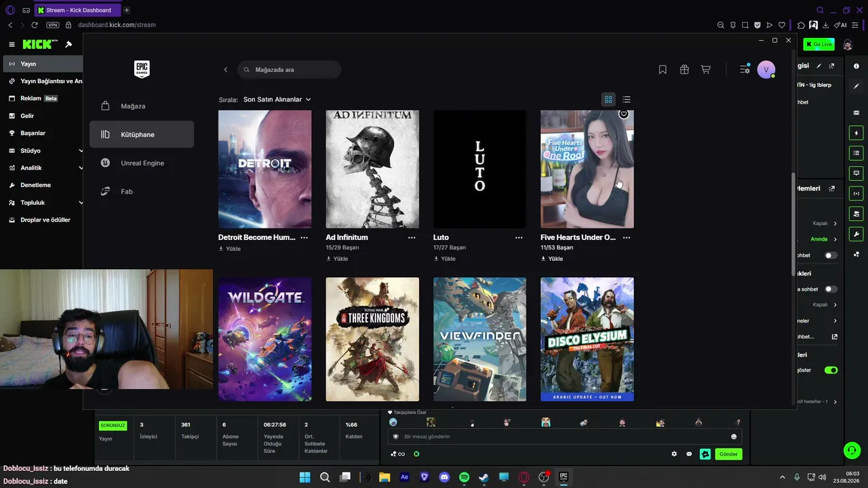The height and width of the screenshot is (488, 868).
Task: Open OBS Studio from the taskbar
Action: 543,477
